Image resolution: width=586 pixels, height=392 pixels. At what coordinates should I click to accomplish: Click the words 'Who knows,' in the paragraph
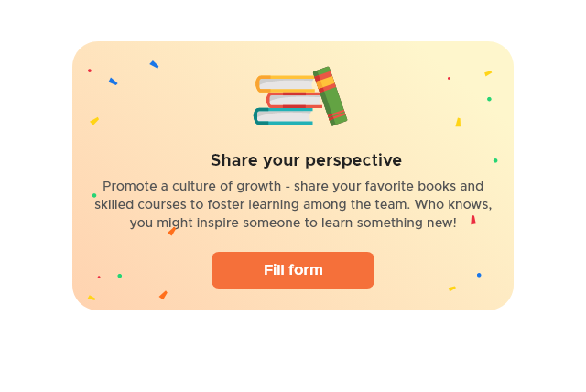453,204
